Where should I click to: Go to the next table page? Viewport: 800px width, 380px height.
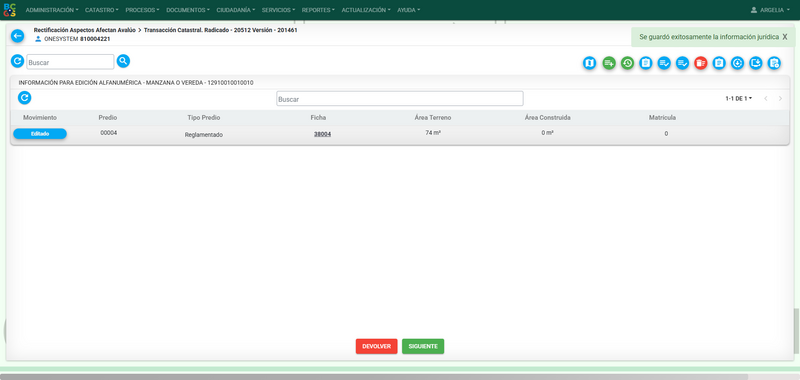pos(780,98)
